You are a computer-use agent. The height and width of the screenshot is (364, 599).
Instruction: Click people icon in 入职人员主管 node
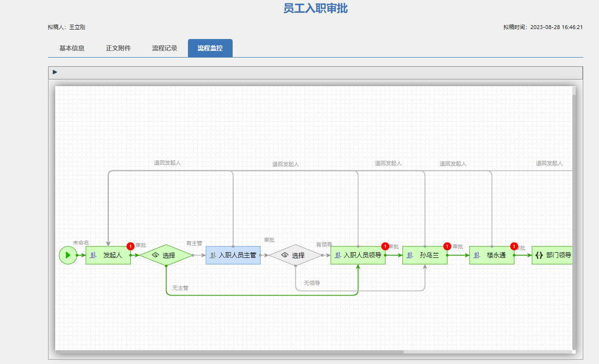point(213,255)
